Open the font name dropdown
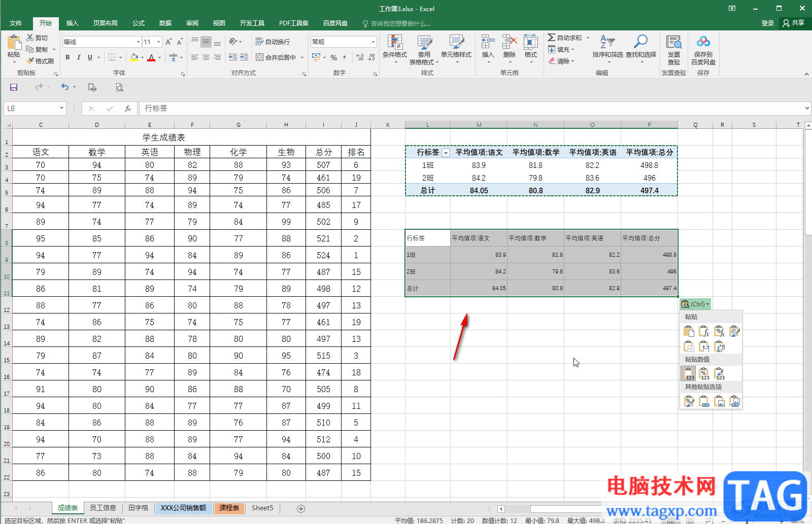The width and height of the screenshot is (812, 524). pyautogui.click(x=138, y=42)
